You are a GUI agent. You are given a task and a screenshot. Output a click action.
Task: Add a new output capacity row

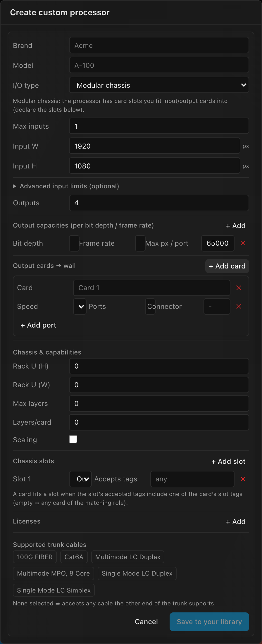click(x=236, y=226)
